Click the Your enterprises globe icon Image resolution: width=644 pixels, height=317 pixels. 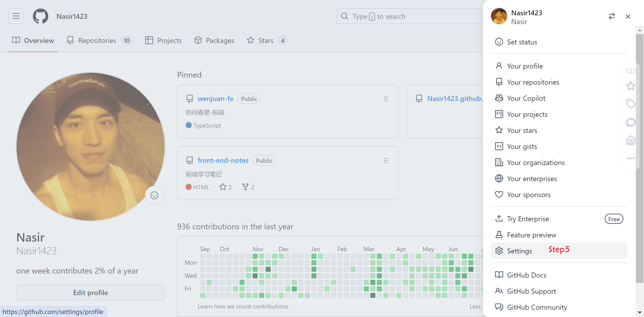tap(499, 178)
